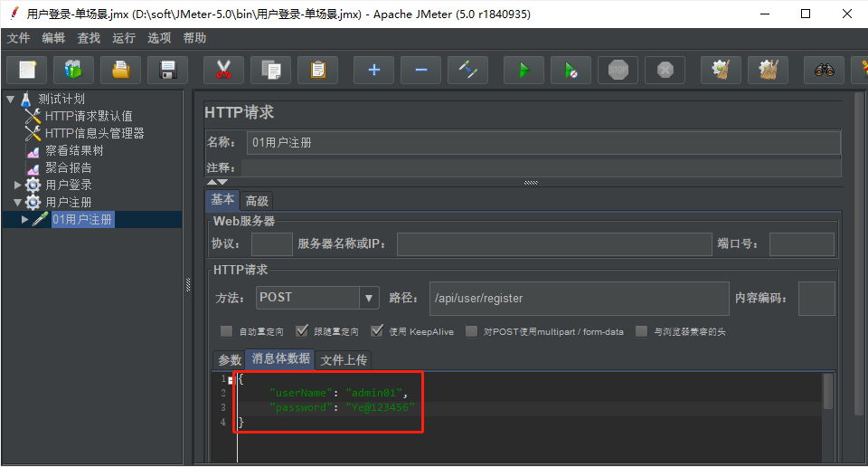This screenshot has width=868, height=467.
Task: Select 聚合报告 in the tree
Action: coord(68,167)
